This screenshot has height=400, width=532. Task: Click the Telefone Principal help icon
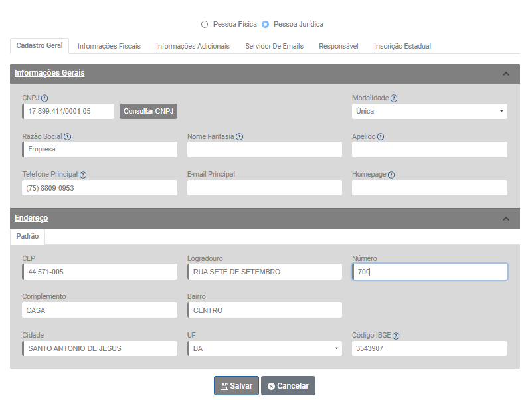(84, 175)
